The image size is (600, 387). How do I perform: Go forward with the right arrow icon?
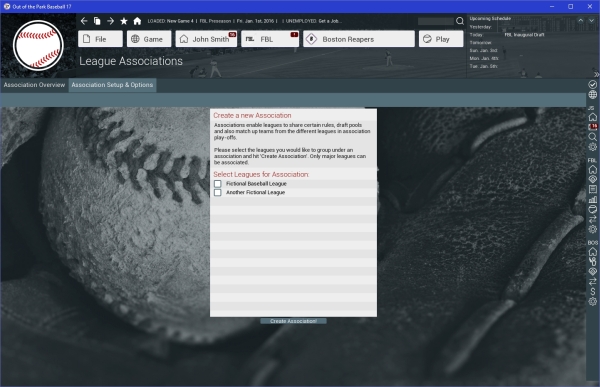111,21
